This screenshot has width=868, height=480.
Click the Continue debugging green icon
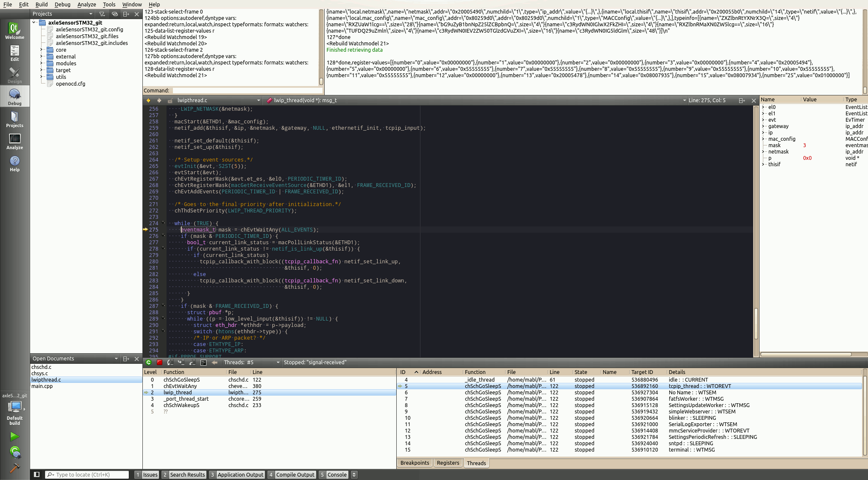point(148,363)
